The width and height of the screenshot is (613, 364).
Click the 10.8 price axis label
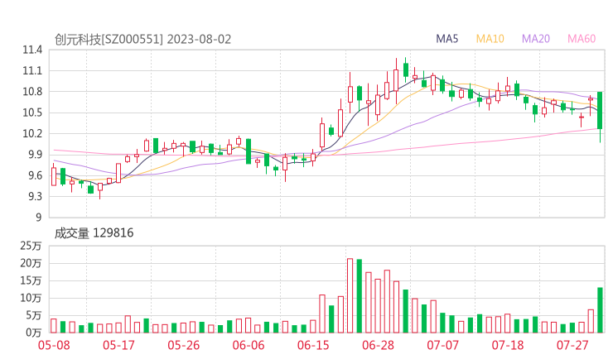point(32,92)
